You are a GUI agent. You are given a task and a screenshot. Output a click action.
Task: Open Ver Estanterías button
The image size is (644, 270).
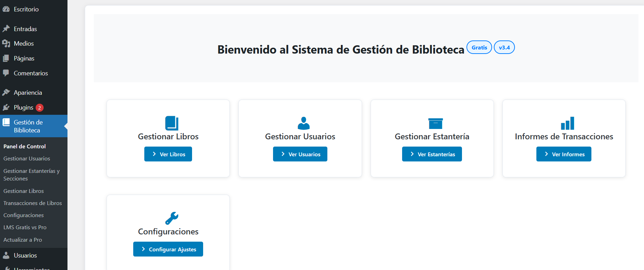[x=432, y=154]
